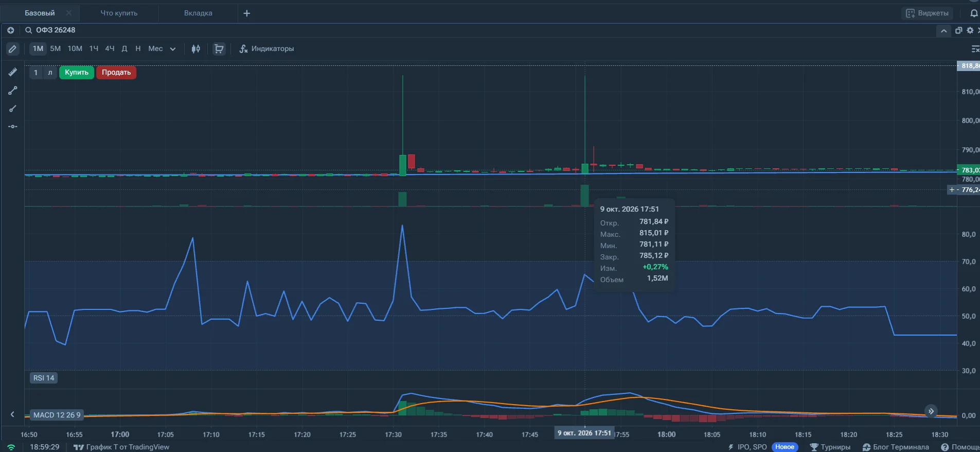Select the 10М timeframe

pyautogui.click(x=75, y=49)
